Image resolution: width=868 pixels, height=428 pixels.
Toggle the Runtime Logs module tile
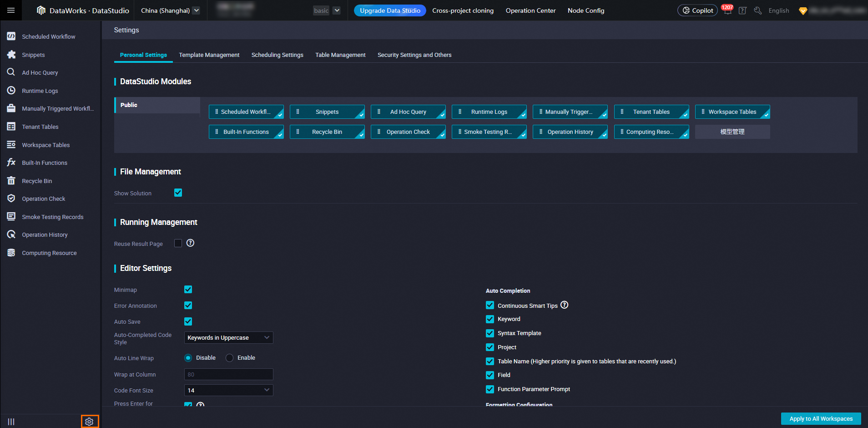coord(489,112)
